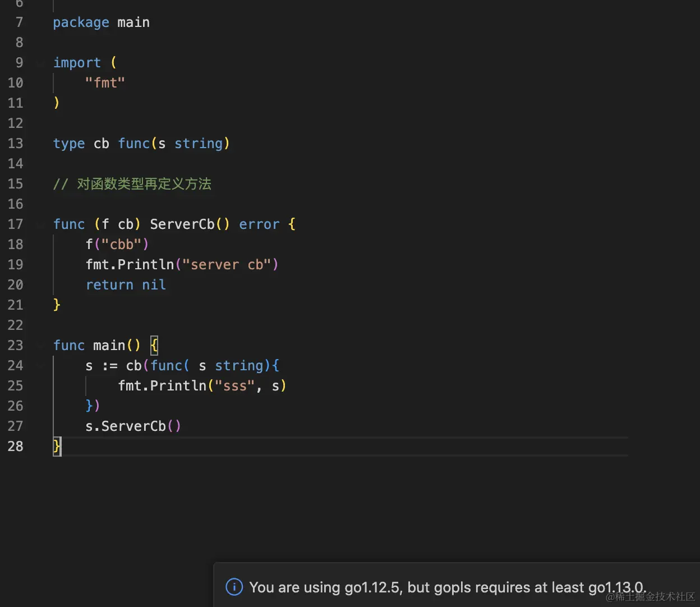Click the "server cb" string literal
The width and height of the screenshot is (700, 607).
tap(227, 265)
